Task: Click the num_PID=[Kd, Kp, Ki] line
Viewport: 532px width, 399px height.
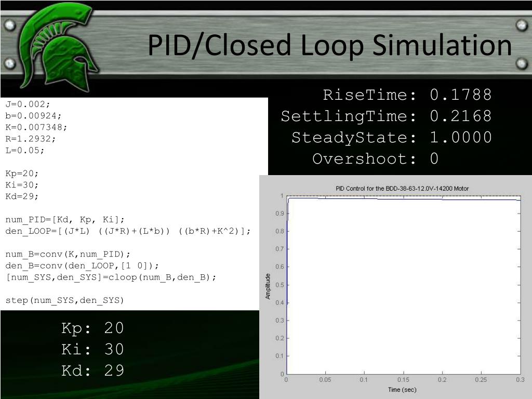Action: click(x=65, y=220)
